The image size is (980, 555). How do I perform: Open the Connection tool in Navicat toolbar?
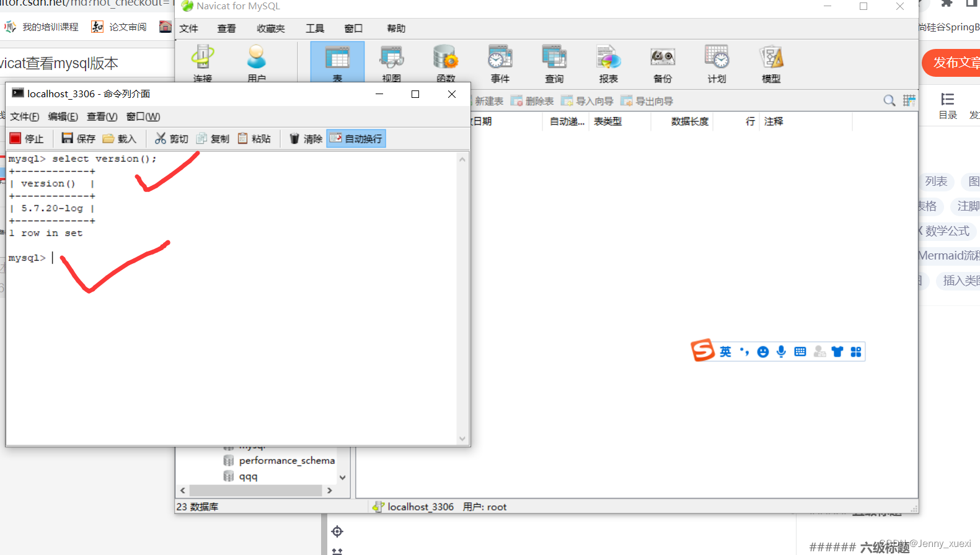click(202, 63)
